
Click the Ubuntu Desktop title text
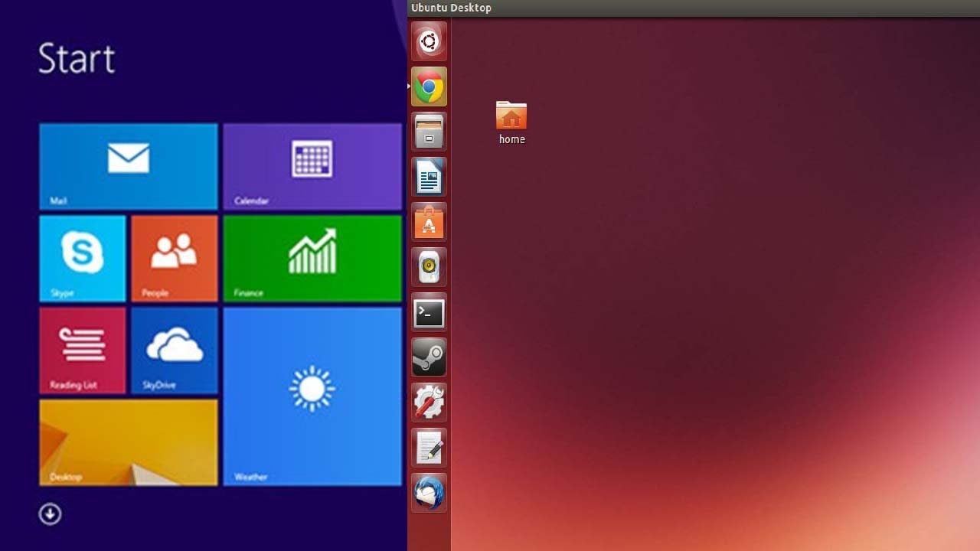(x=451, y=8)
